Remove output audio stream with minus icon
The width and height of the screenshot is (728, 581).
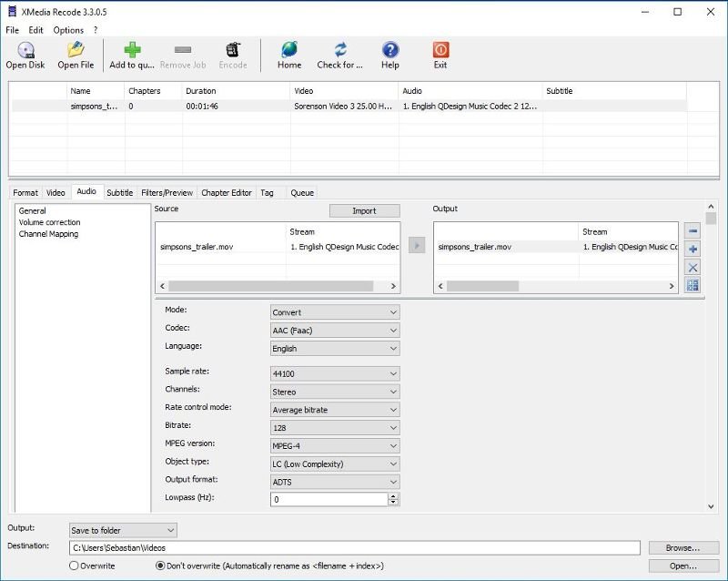coord(693,230)
